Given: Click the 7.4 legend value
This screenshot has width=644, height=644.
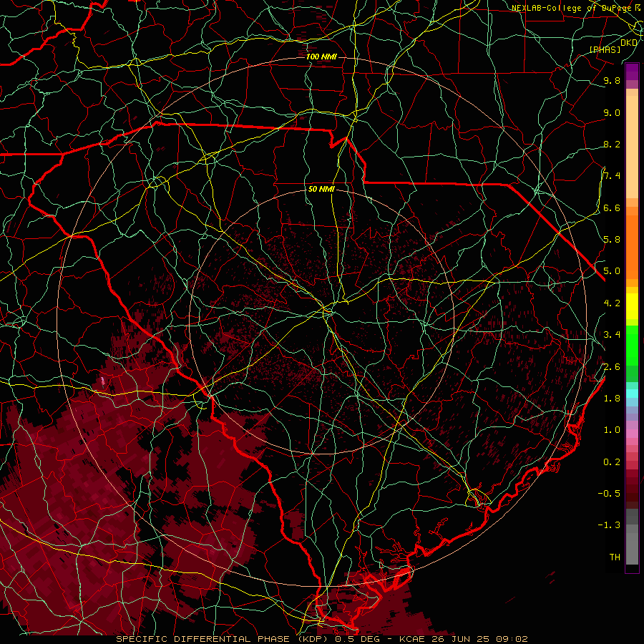Looking at the screenshot, I should 612,176.
